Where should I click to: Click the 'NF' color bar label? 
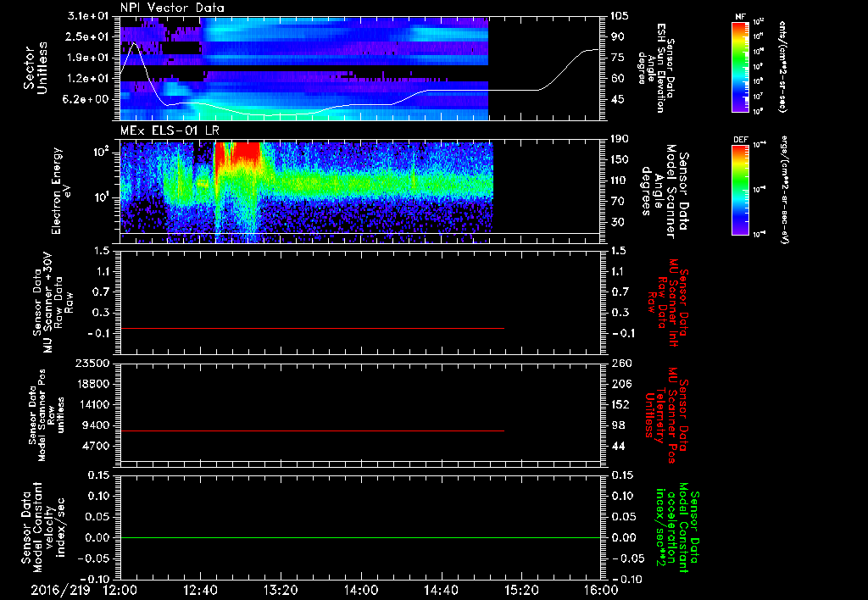click(x=740, y=17)
